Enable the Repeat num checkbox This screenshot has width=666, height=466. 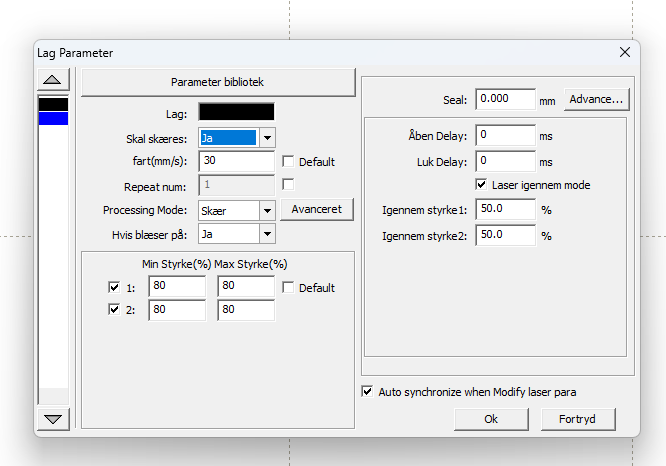(x=288, y=184)
